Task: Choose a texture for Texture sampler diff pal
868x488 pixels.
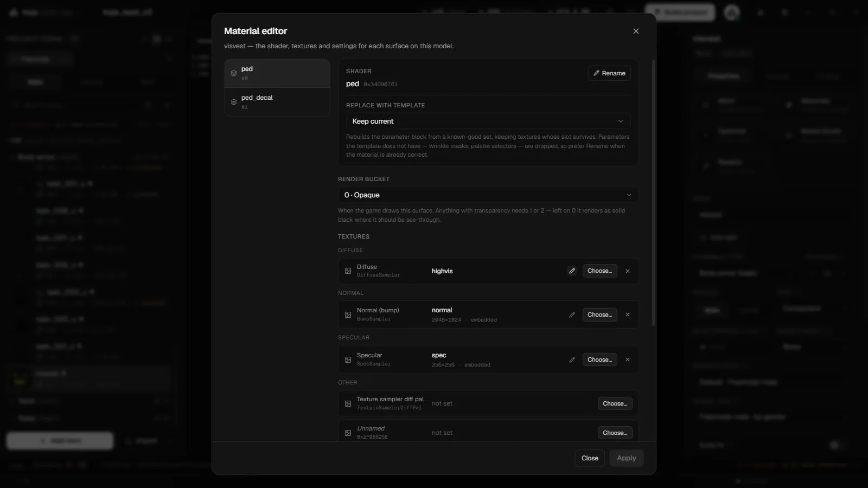Action: coord(615,403)
